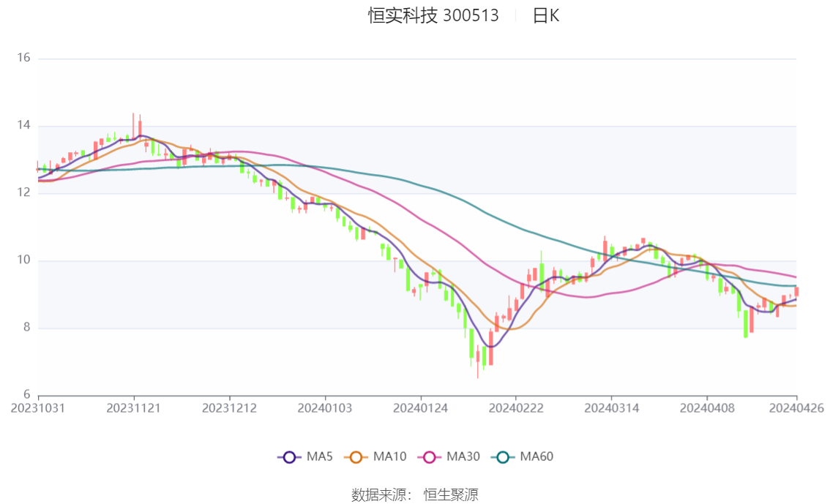Select the 10 value on the price axis
This screenshot has height=504, width=830.
pyautogui.click(x=23, y=260)
